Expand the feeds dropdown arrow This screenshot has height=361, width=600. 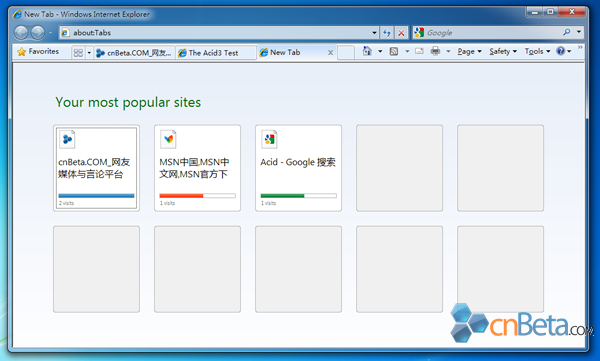click(407, 51)
